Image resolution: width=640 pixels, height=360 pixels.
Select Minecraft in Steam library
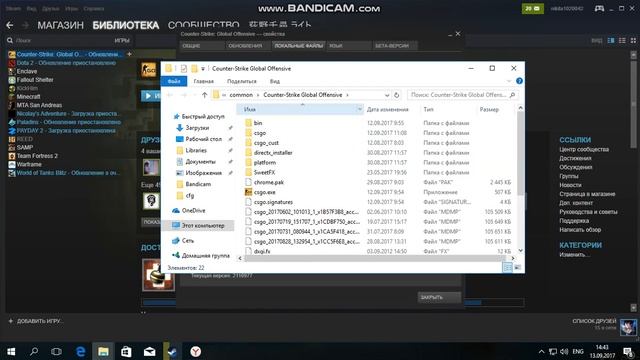[x=28, y=97]
